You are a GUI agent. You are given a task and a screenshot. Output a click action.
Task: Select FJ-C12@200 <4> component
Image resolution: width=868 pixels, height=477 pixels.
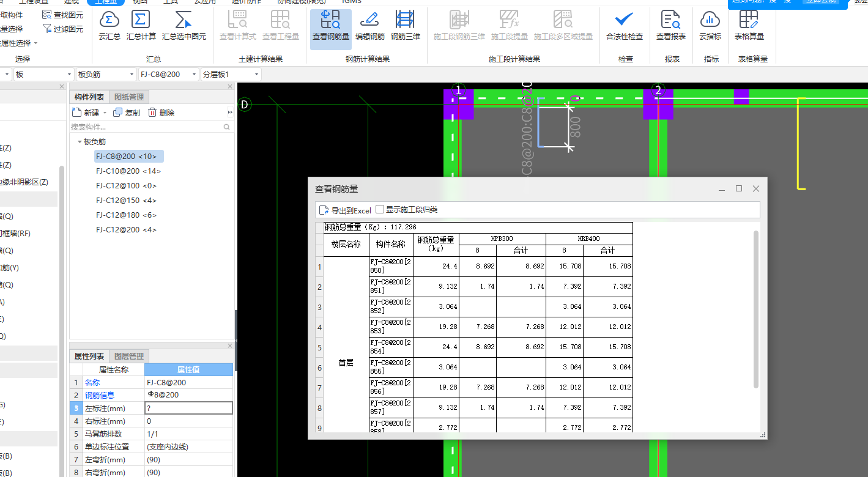click(126, 230)
